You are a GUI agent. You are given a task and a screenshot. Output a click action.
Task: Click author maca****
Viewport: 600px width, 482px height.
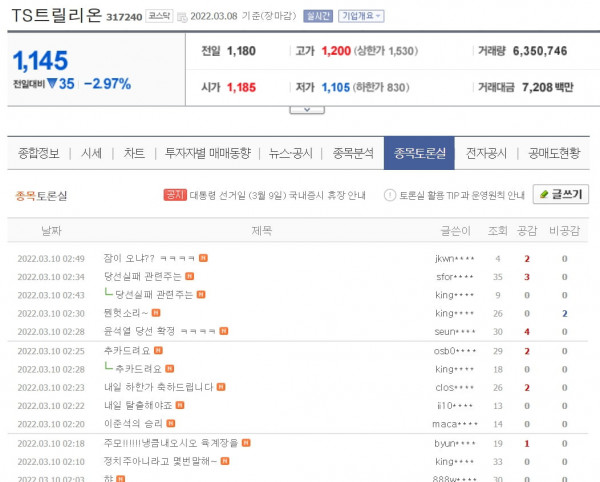coord(455,424)
